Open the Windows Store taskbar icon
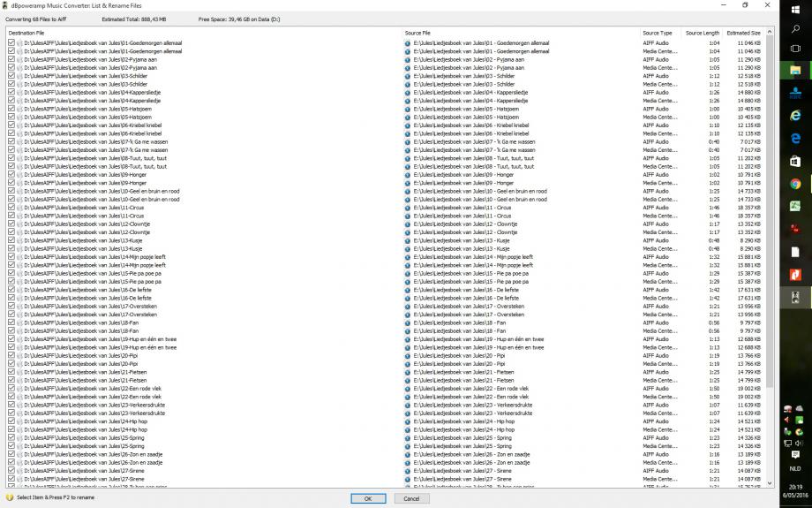This screenshot has width=812, height=508. click(x=795, y=161)
